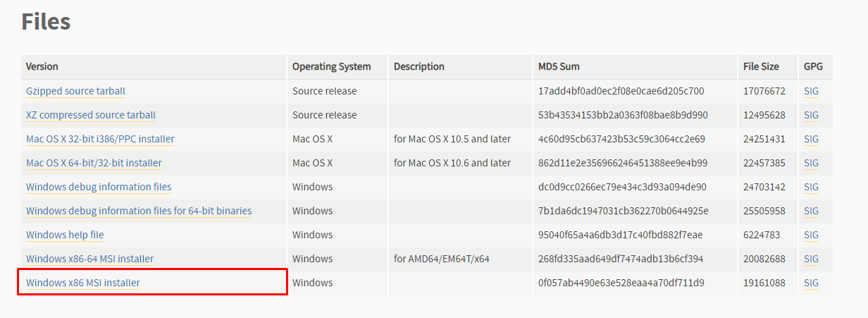Image resolution: width=868 pixels, height=318 pixels.
Task: Open debug information files for 64-bit binaries
Action: [x=139, y=211]
